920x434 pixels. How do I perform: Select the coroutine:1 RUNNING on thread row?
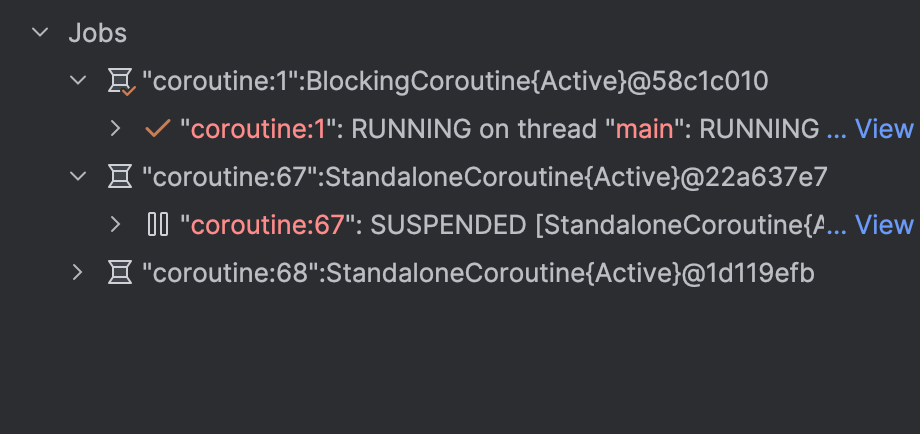tap(500, 129)
